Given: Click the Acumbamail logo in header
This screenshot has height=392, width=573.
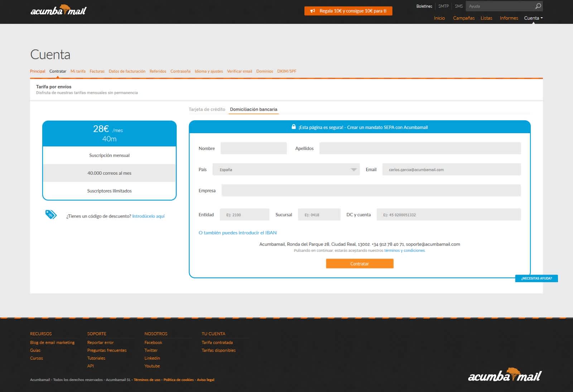Looking at the screenshot, I should pyautogui.click(x=58, y=10).
